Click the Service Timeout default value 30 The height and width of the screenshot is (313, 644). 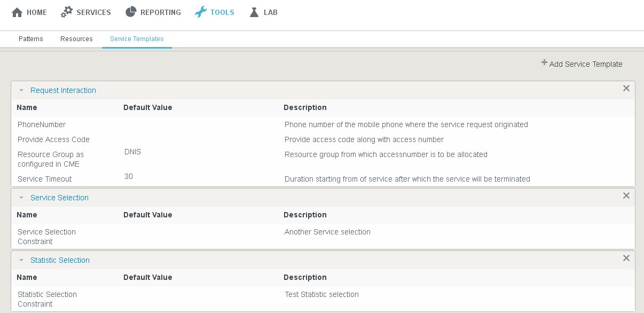coord(129,176)
